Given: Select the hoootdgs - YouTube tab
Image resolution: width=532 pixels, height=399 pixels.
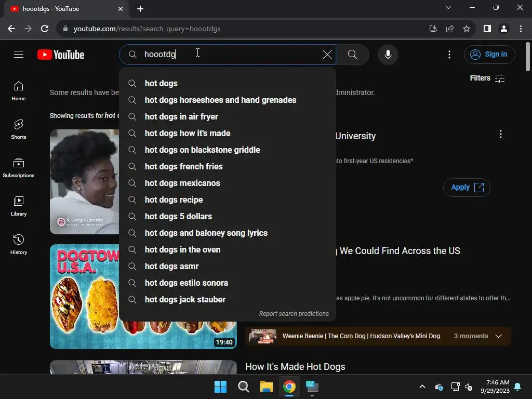Looking at the screenshot, I should pos(66,9).
